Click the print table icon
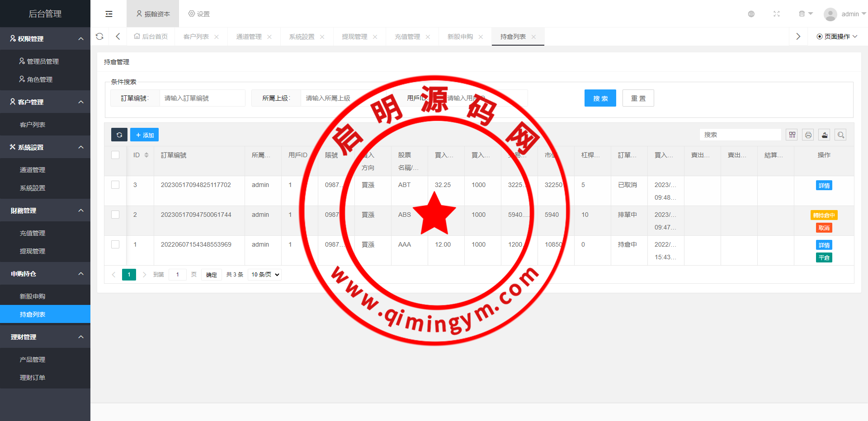The width and height of the screenshot is (868, 421). 808,135
